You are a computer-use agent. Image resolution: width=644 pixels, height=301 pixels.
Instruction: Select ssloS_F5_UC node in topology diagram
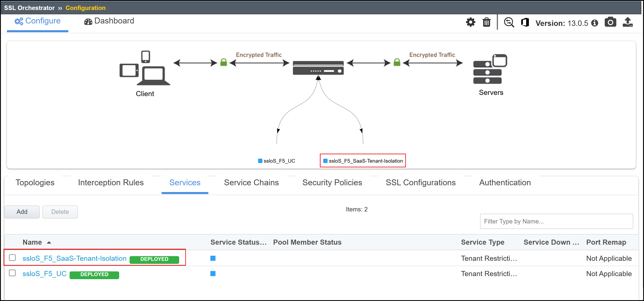point(276,161)
